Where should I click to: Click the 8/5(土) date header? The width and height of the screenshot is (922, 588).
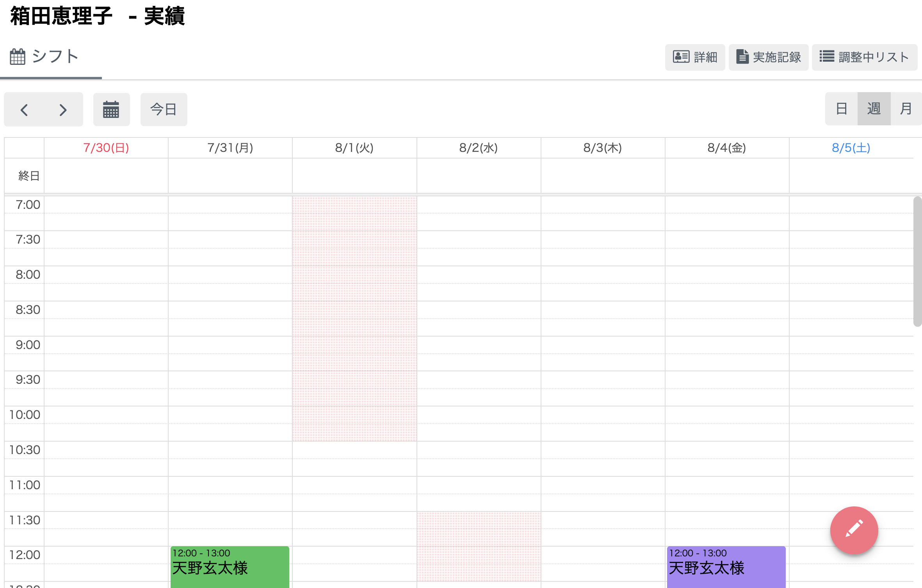(851, 148)
